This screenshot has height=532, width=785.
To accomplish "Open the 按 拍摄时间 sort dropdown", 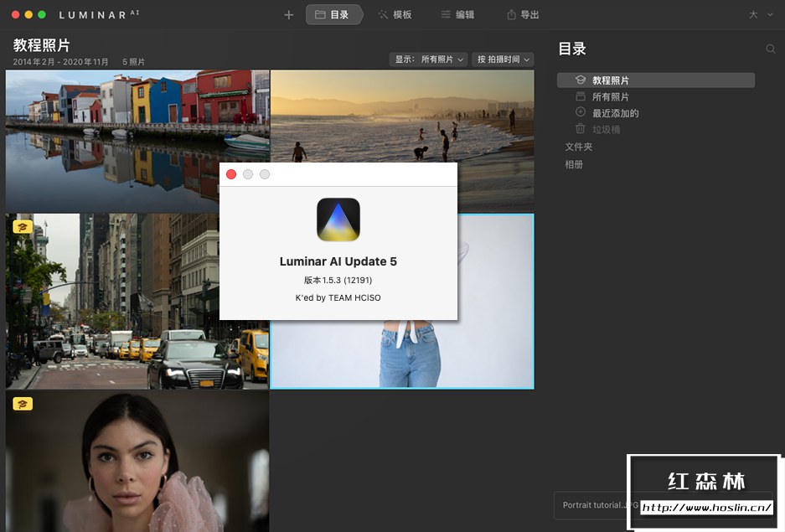I will (503, 59).
